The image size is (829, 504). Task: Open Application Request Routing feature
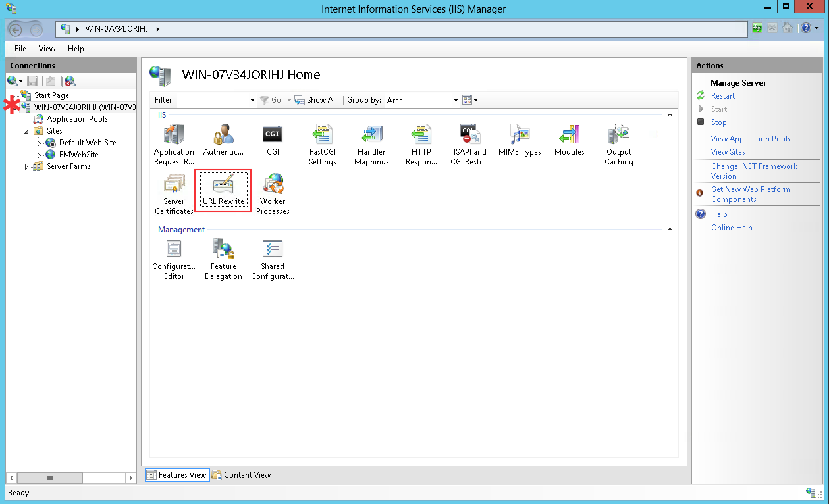tap(174, 145)
